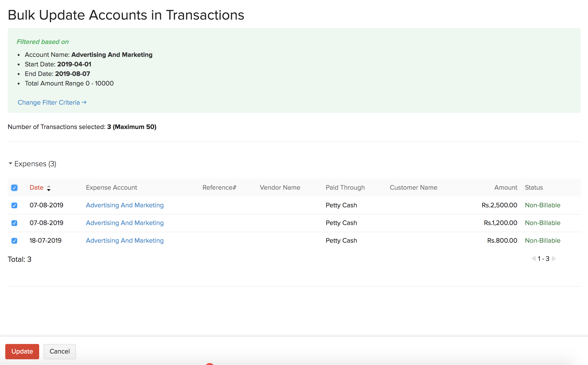Click the Date column header to sort
588x365 pixels.
coord(36,187)
